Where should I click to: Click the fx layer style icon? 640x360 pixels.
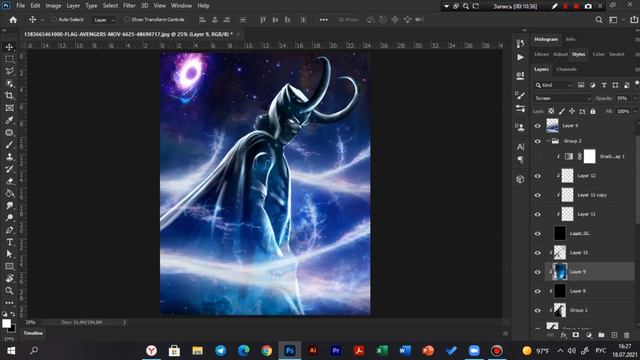[563, 335]
